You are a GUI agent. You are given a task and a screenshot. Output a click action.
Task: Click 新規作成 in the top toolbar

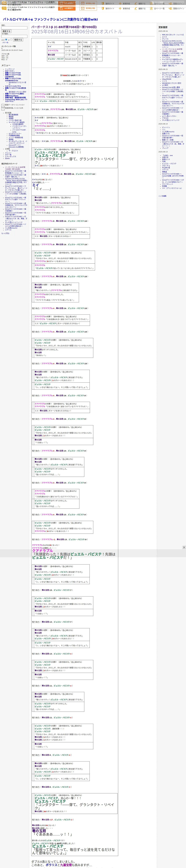[x=124, y=8]
